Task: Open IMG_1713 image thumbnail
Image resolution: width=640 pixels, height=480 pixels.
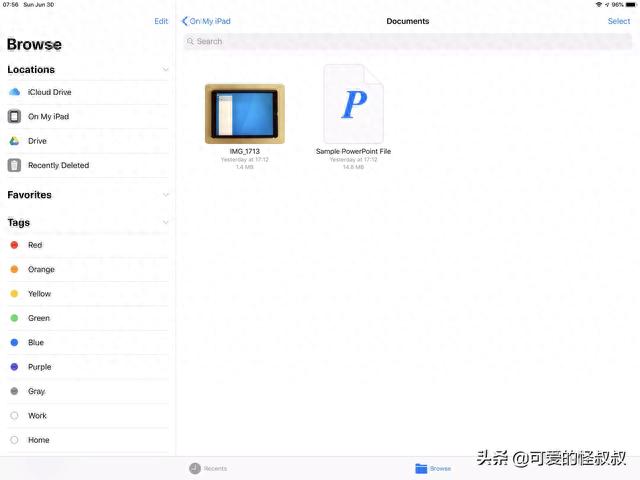Action: point(245,113)
